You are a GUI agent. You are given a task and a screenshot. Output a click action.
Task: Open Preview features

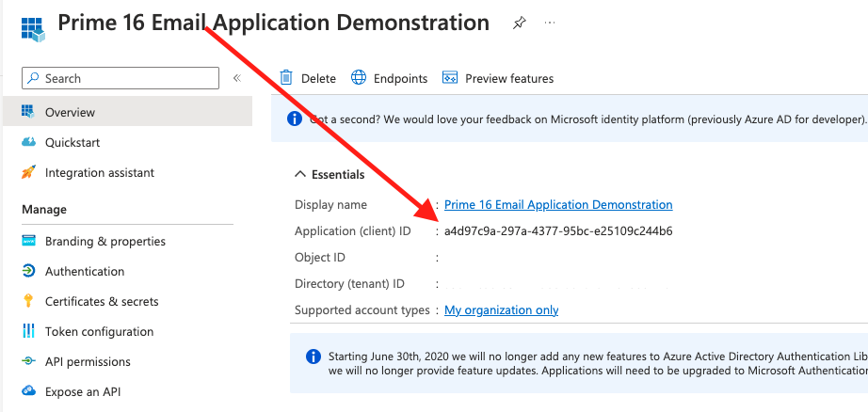tap(498, 78)
